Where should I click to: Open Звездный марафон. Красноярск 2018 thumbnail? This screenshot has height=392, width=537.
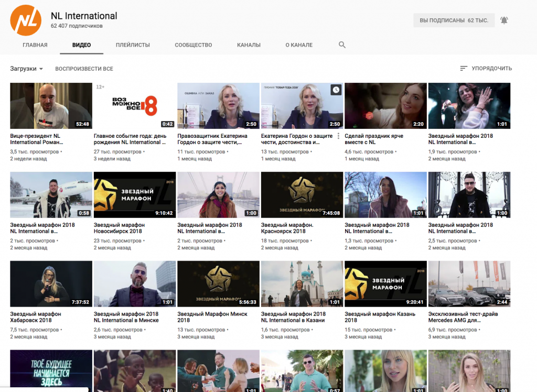click(x=302, y=195)
